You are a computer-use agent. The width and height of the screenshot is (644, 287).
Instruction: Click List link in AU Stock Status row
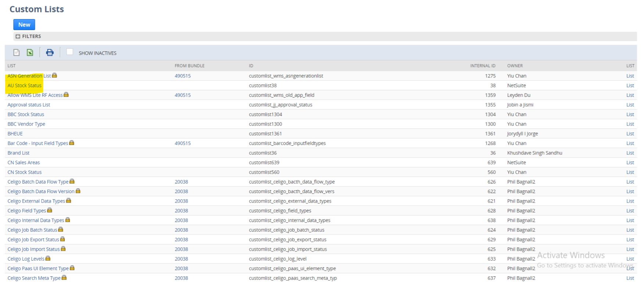point(630,86)
